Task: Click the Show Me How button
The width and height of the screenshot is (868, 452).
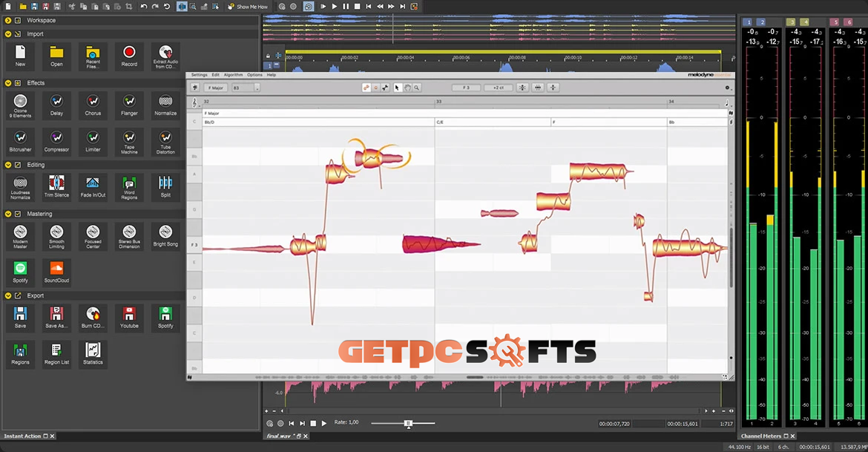Action: click(248, 7)
